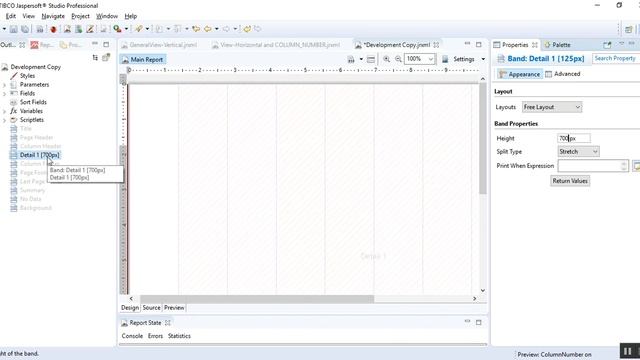Switch to the Palette tab
Screen dimensions: 640x360
click(558, 45)
